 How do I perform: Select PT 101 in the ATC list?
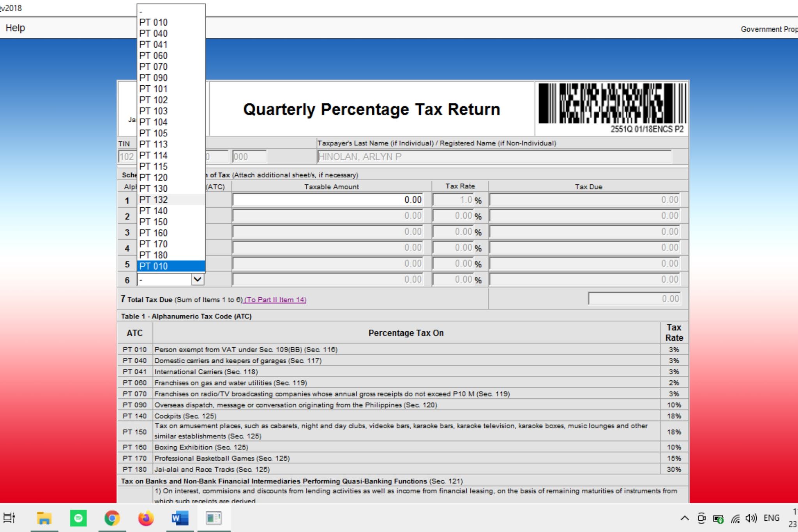click(x=154, y=89)
